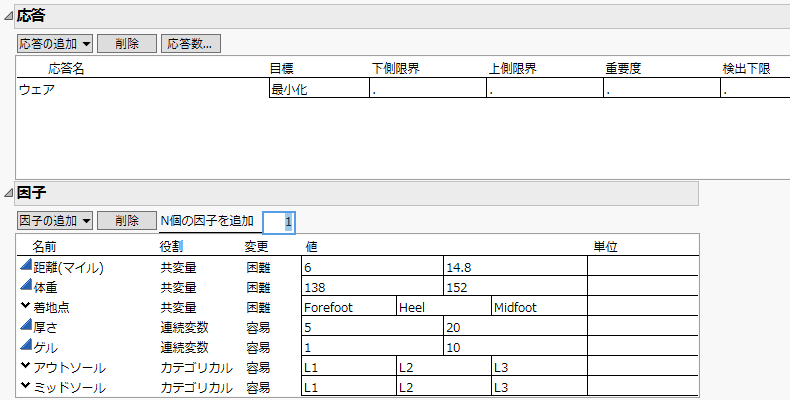Click the 困難 change setting for 着地点
The image size is (790, 400).
click(258, 307)
